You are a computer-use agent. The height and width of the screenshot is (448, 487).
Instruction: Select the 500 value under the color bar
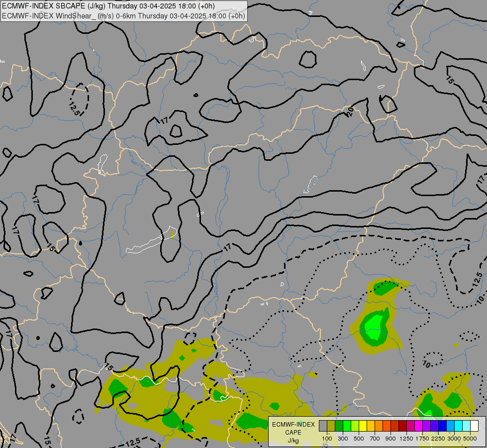click(359, 439)
